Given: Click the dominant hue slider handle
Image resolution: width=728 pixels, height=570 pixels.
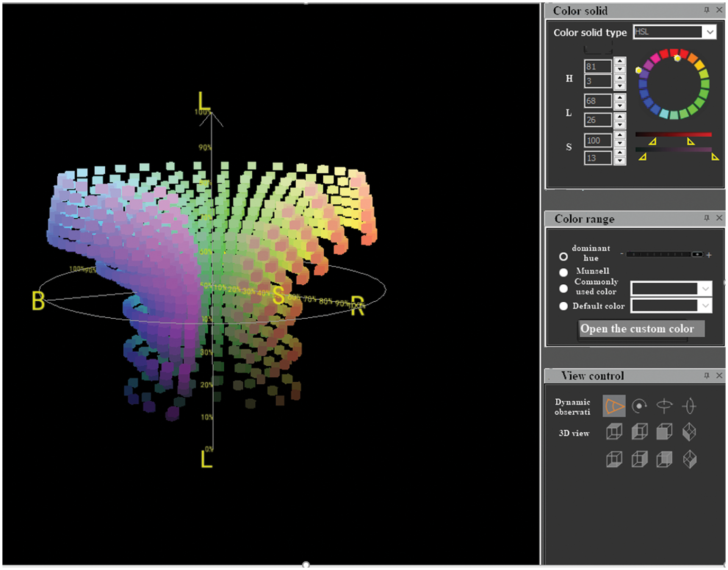Looking at the screenshot, I should click(697, 254).
